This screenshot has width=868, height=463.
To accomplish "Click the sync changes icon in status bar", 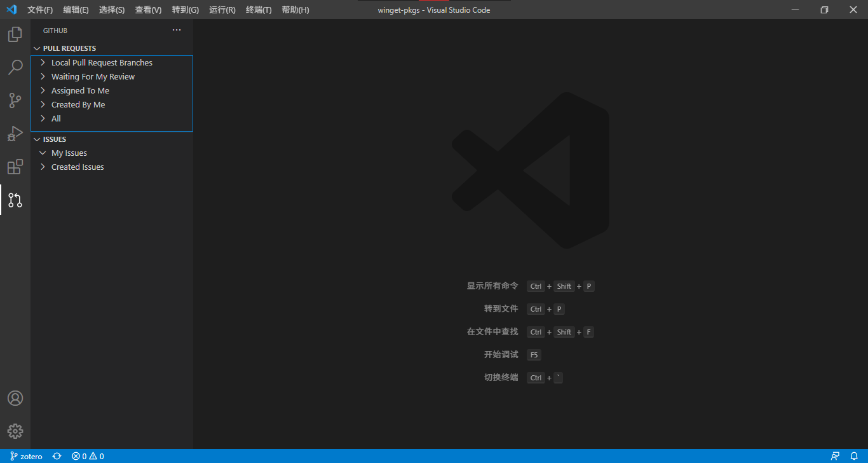I will click(x=57, y=456).
